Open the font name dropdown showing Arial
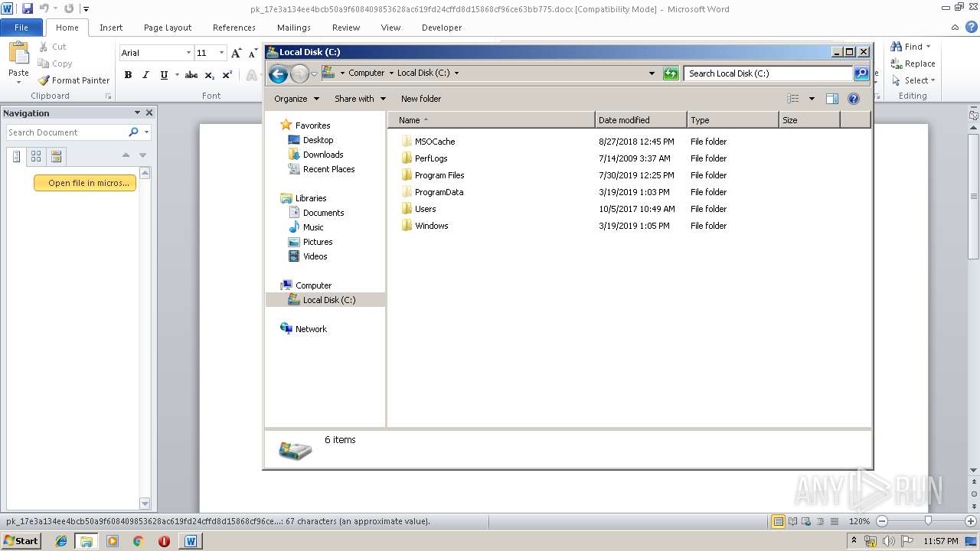This screenshot has height=551, width=980. [x=188, y=53]
